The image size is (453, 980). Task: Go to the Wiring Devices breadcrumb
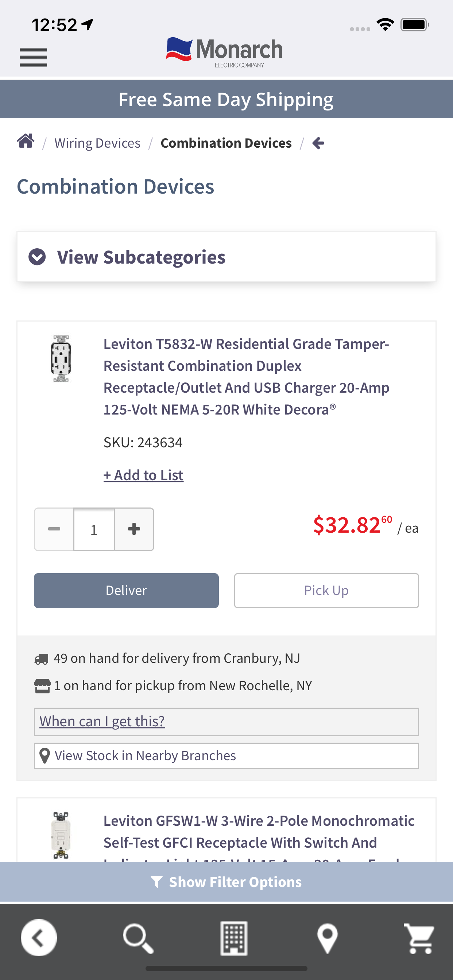tap(97, 143)
